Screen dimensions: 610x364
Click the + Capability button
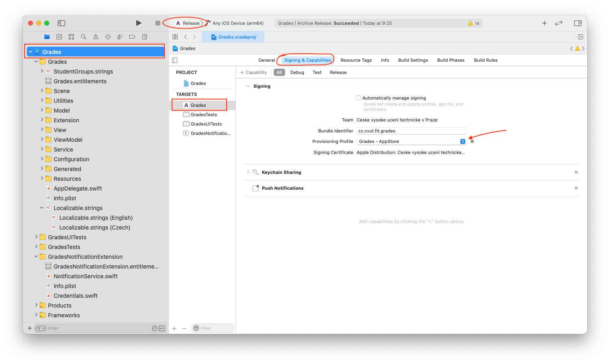(254, 72)
